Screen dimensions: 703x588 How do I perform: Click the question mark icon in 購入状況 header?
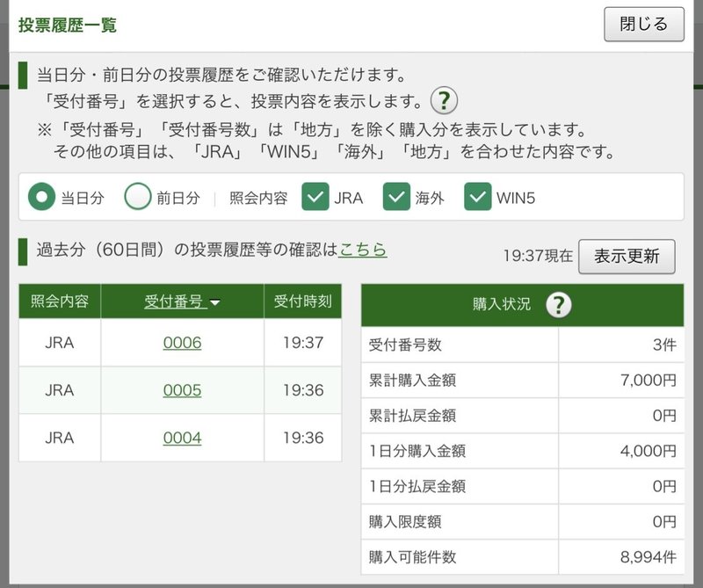pyautogui.click(x=560, y=306)
